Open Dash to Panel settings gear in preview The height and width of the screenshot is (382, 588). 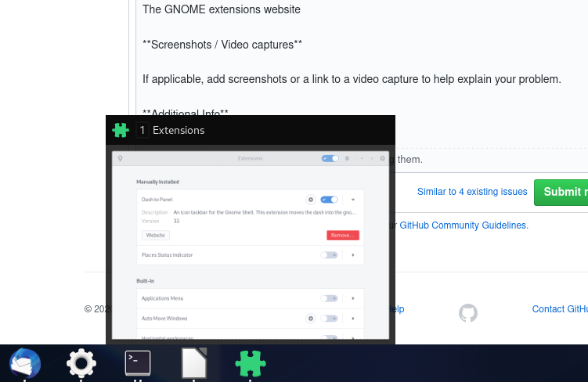tap(311, 200)
